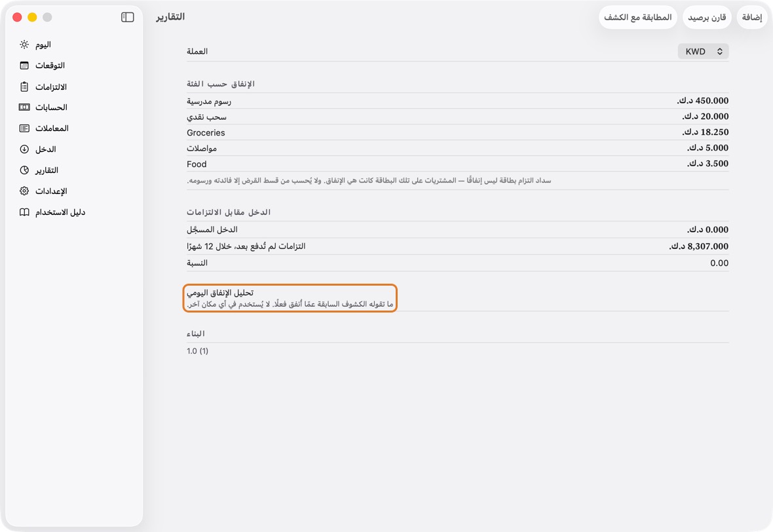Click the سحب نقدي category row
Screen dimensions: 773x532
pos(457,117)
